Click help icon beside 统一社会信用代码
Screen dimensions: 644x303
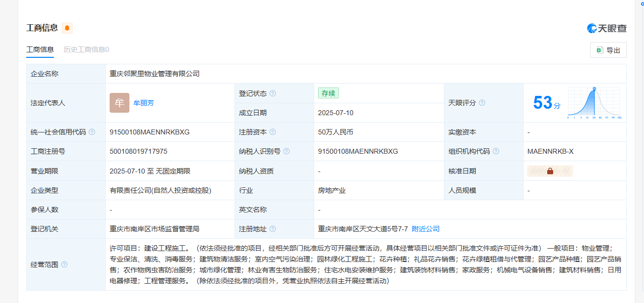[92, 132]
